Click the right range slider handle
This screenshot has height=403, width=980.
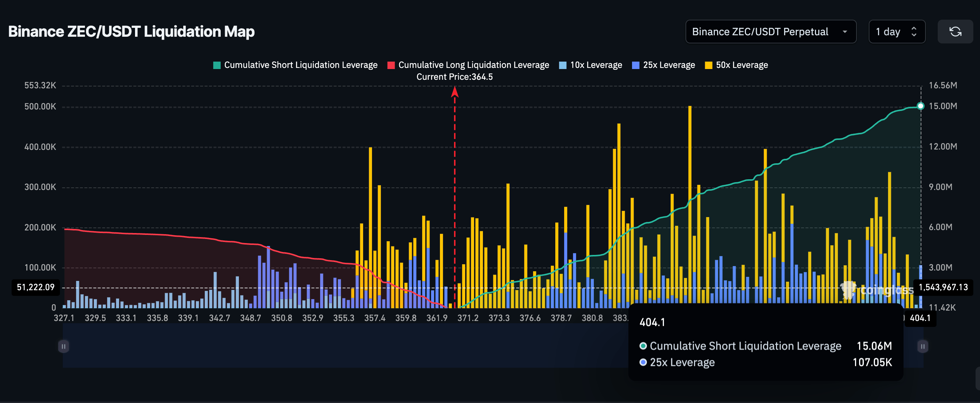click(922, 346)
